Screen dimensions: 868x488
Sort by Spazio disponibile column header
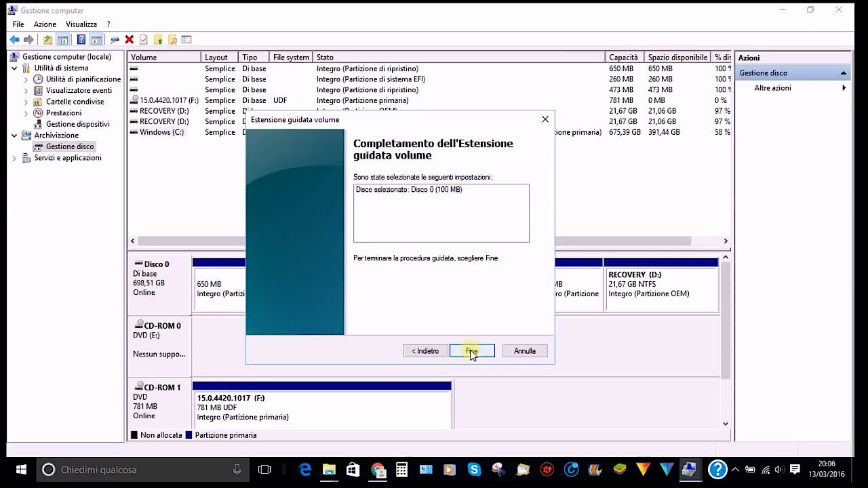[677, 58]
